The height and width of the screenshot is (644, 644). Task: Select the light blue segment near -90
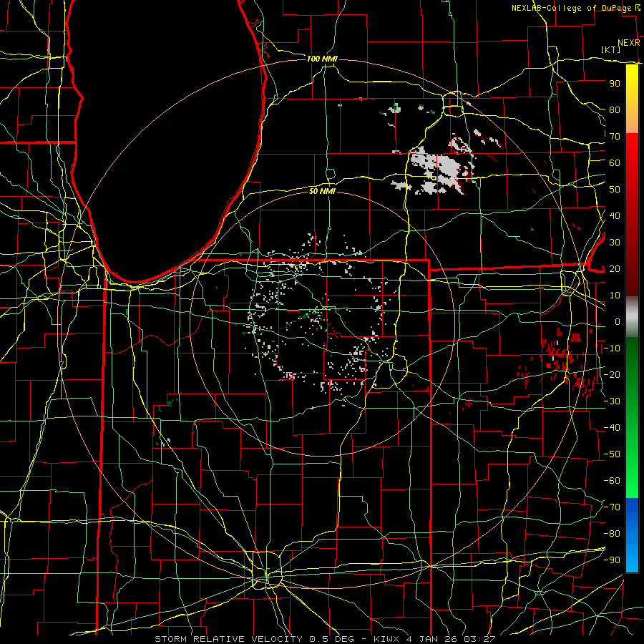[x=632, y=560]
